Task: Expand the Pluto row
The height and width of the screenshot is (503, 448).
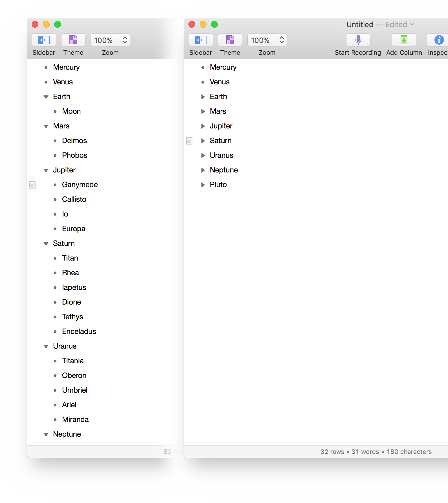Action: pos(203,185)
